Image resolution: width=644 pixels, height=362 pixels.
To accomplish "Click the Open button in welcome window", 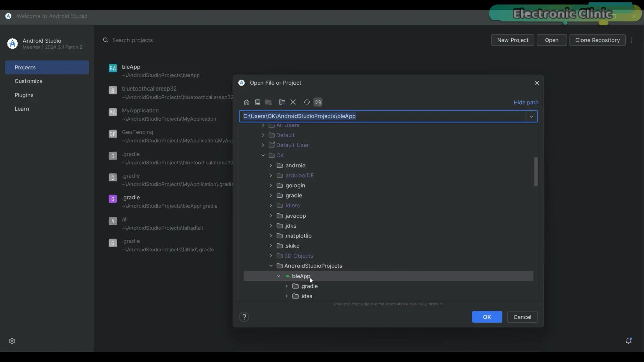I will click(x=551, y=40).
